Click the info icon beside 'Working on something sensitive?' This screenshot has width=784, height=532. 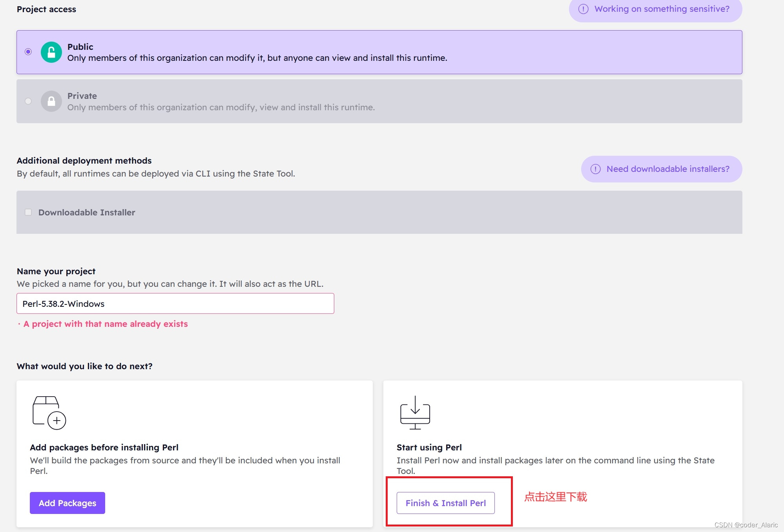(583, 9)
